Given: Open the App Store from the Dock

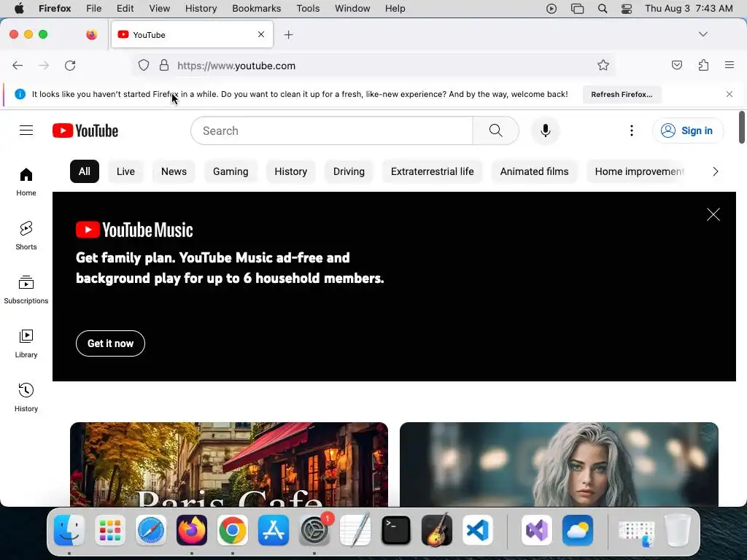Looking at the screenshot, I should (274, 530).
